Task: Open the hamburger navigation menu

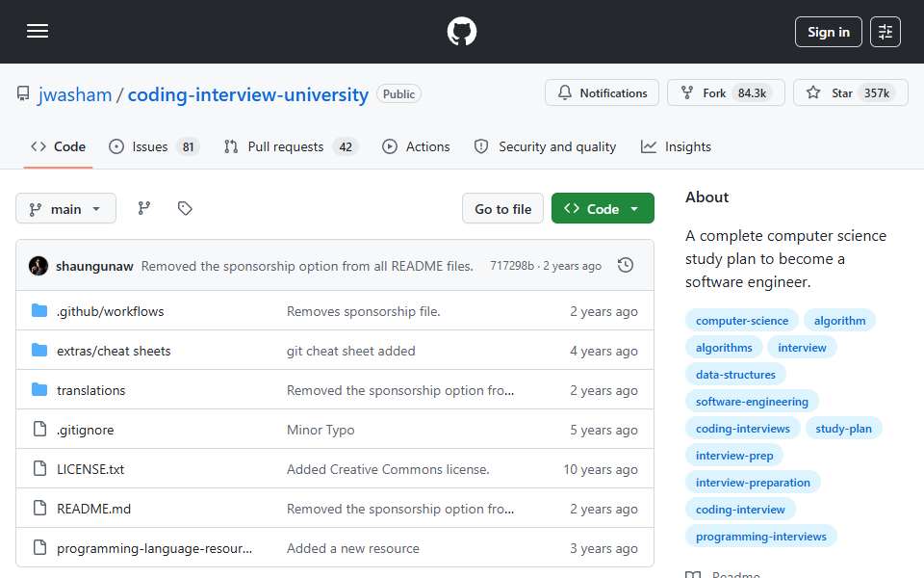Action: 38,31
